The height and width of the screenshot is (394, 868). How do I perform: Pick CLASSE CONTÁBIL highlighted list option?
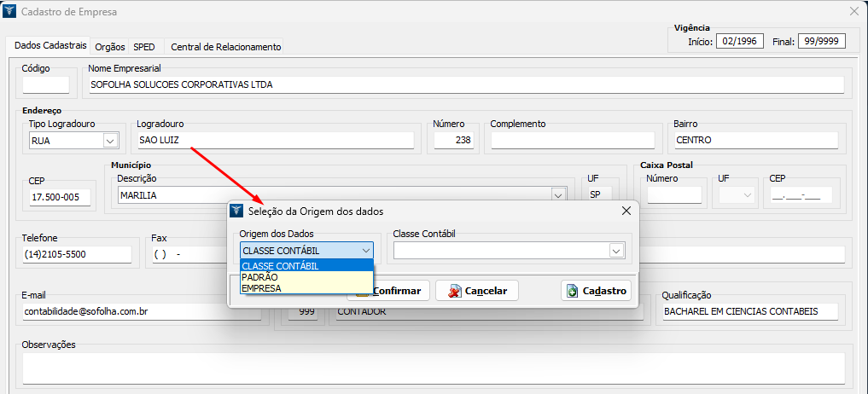click(x=281, y=266)
